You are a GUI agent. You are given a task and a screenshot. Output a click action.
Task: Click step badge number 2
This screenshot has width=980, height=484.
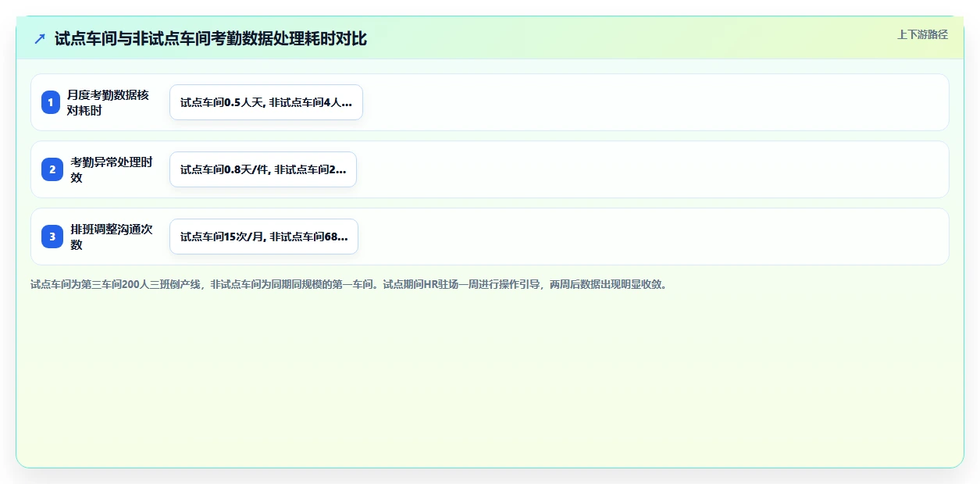click(52, 169)
